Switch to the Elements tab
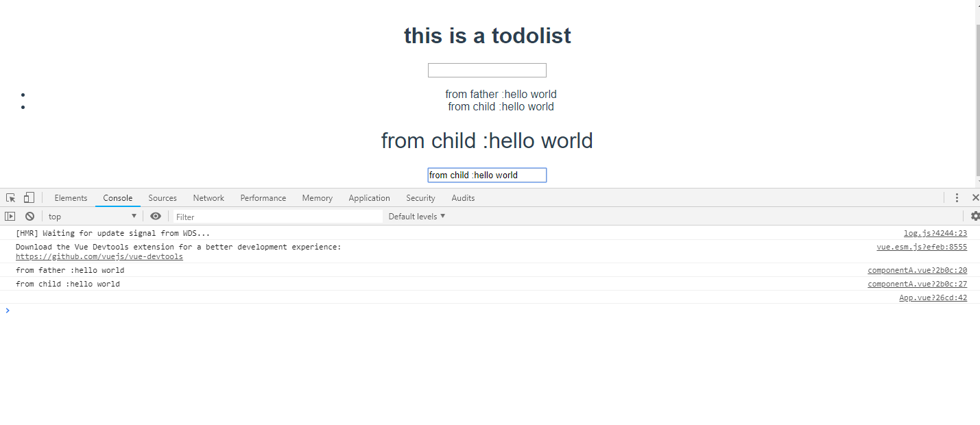The image size is (980, 425). click(71, 197)
